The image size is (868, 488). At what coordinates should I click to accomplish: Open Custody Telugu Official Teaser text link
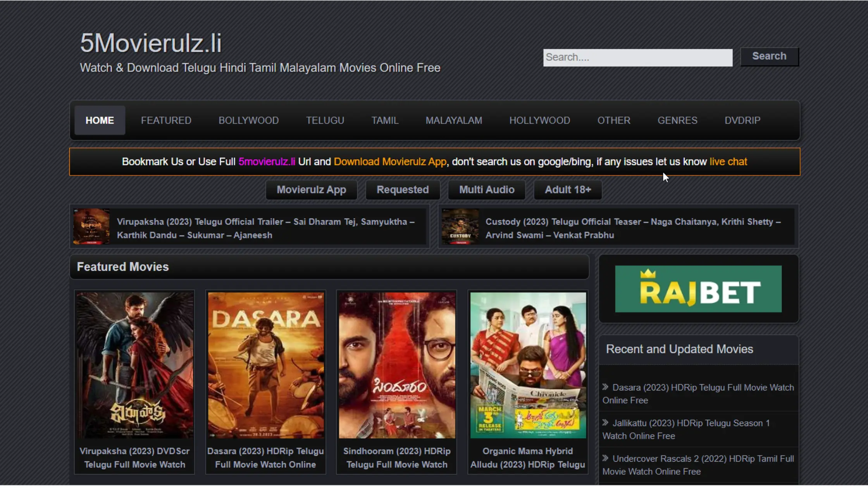633,229
